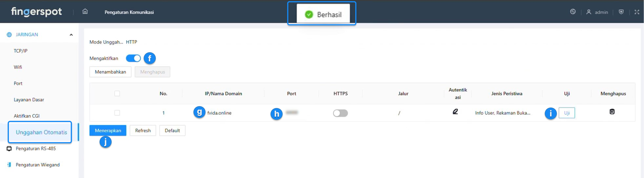The width and height of the screenshot is (644, 178).
Task: Expand Pengaturan RS-485 in sidebar
Action: click(36, 148)
